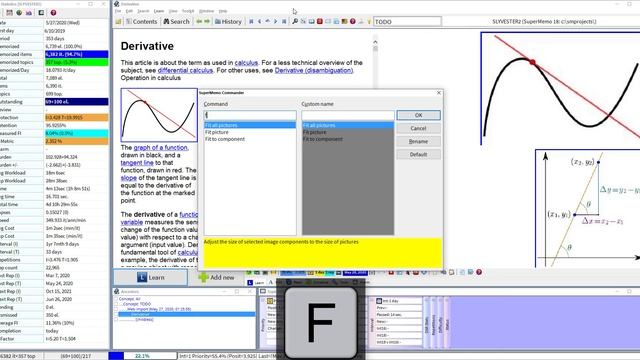Open the File menu
640x360 pixels.
click(x=118, y=11)
